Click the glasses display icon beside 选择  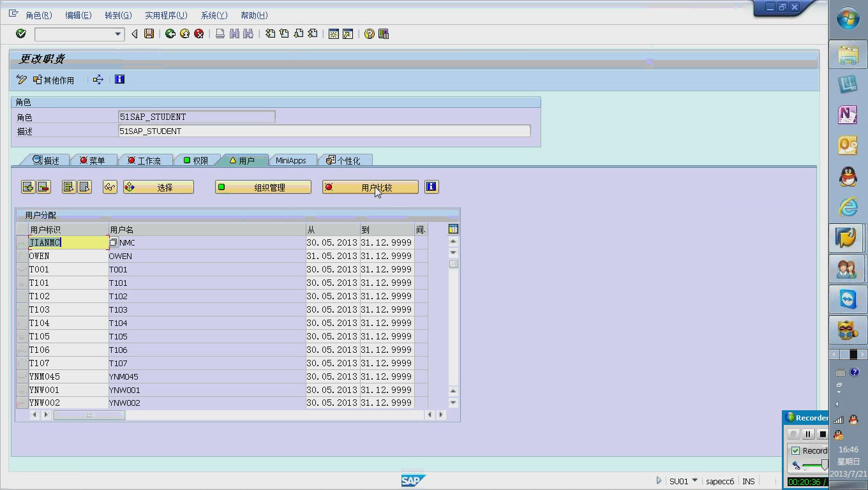pos(110,187)
